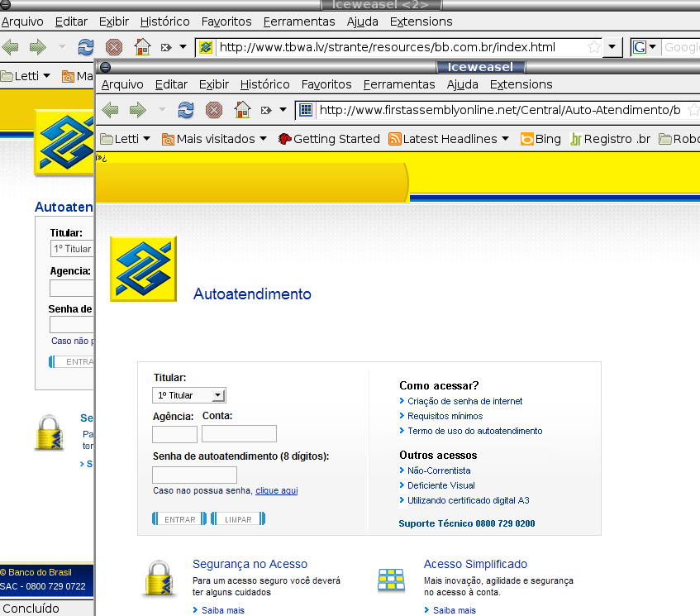Reload page in background Iceweasel <2> window
The height and width of the screenshot is (616, 700).
pos(86,47)
